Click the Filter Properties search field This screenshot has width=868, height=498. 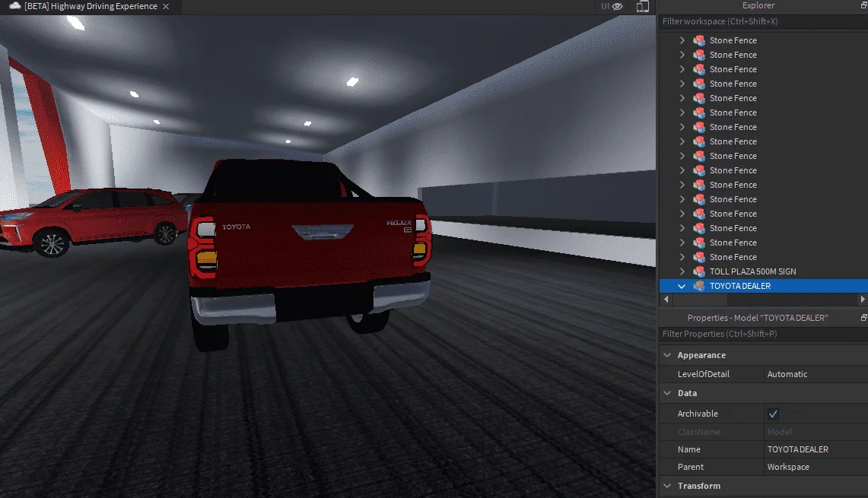point(763,334)
